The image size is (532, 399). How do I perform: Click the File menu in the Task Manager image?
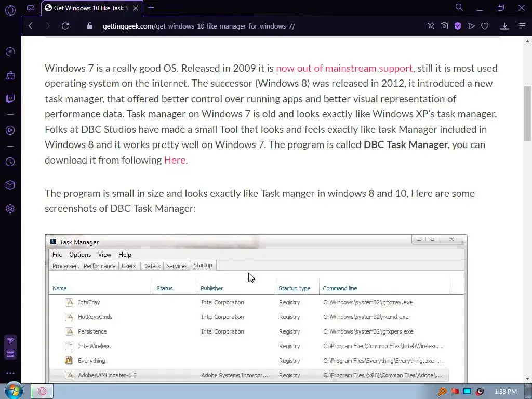(x=57, y=255)
